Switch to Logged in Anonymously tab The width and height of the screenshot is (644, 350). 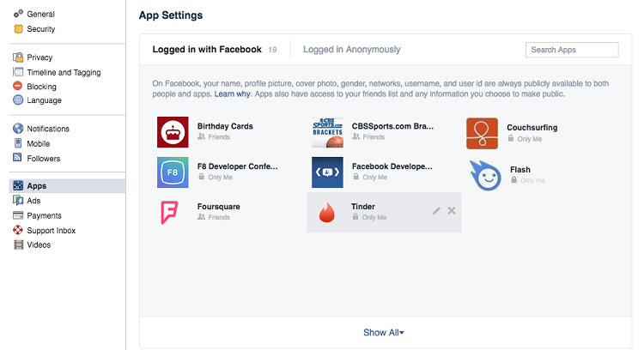tap(351, 50)
